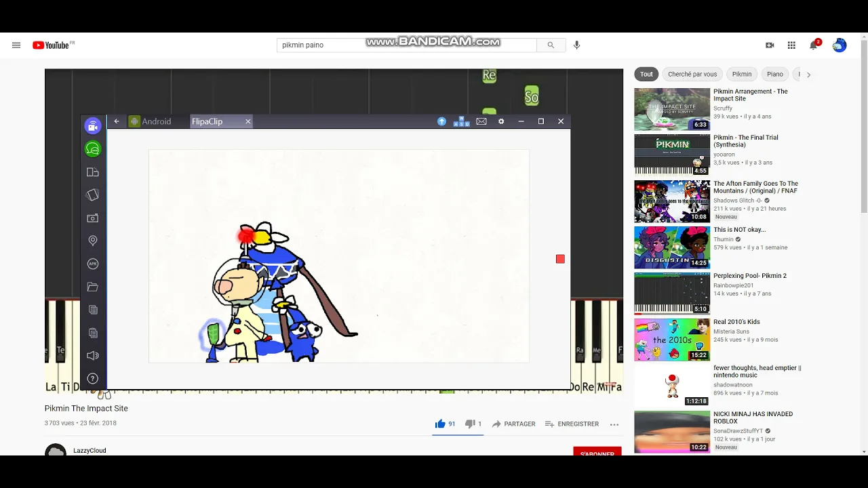Click the search field containing 'pikmin paino'
This screenshot has width=868, height=488.
click(x=407, y=45)
